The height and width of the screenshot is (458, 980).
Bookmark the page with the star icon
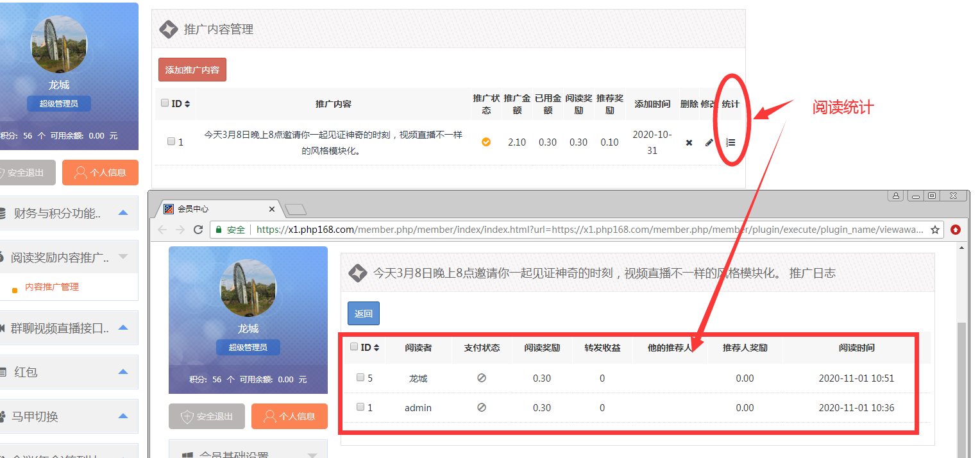coord(935,230)
